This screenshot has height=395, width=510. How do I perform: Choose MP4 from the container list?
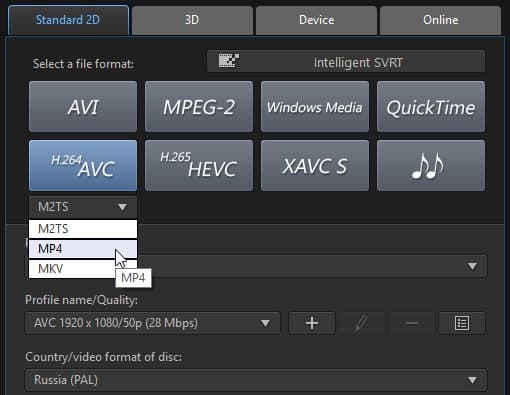tap(83, 249)
